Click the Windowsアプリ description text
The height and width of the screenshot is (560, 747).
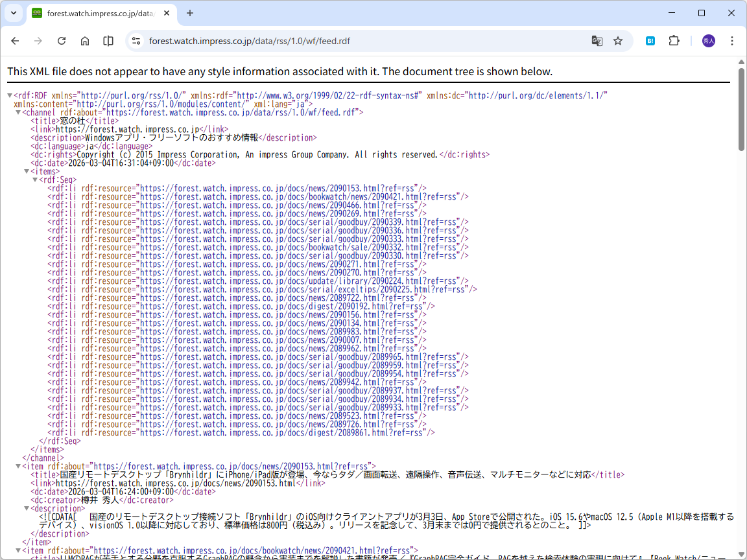tap(171, 137)
